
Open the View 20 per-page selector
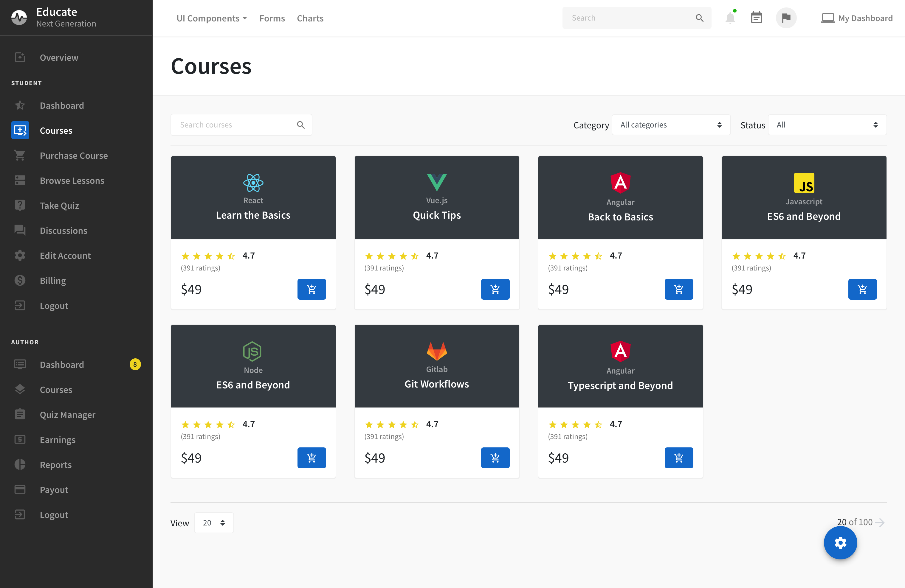[x=214, y=523]
